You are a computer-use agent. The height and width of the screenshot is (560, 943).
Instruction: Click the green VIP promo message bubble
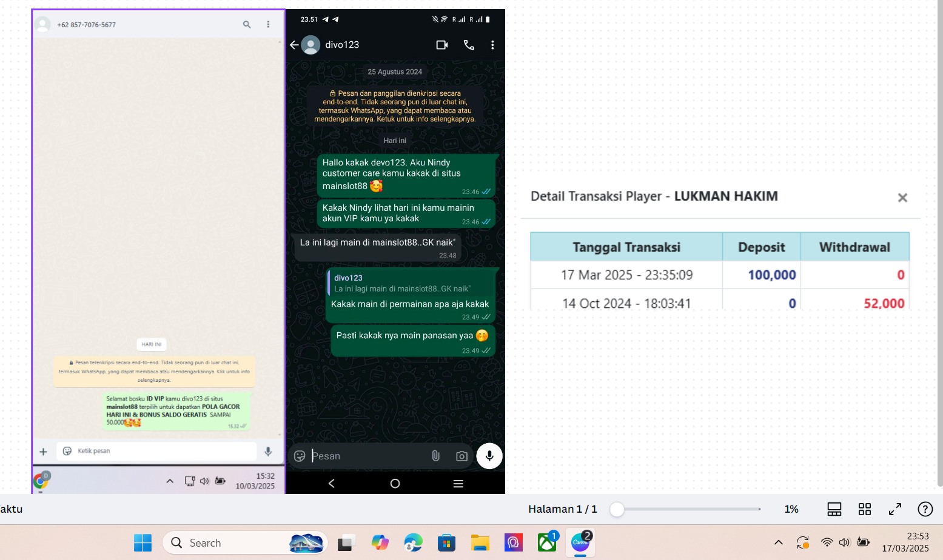[176, 411]
